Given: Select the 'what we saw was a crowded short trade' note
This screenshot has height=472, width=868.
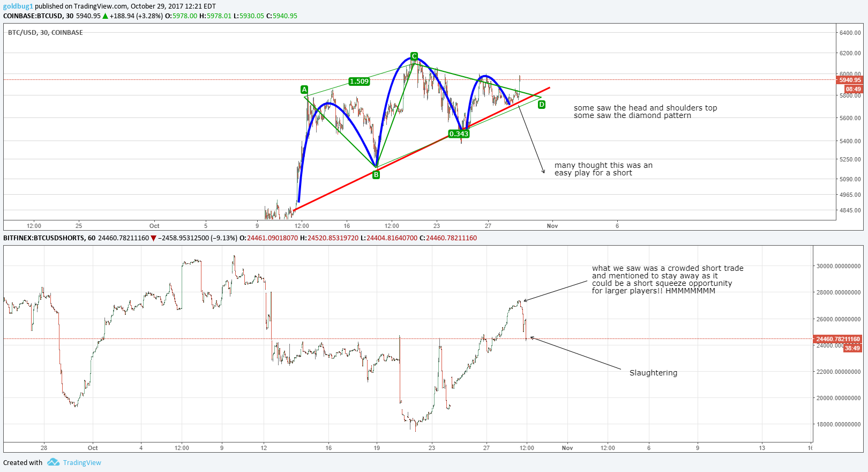Looking at the screenshot, I should [668, 268].
